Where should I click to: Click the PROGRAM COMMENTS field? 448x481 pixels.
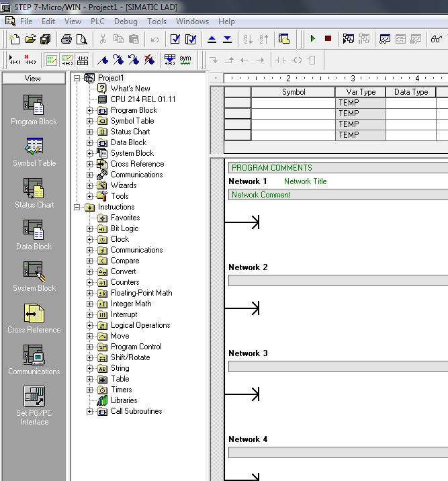click(x=338, y=168)
